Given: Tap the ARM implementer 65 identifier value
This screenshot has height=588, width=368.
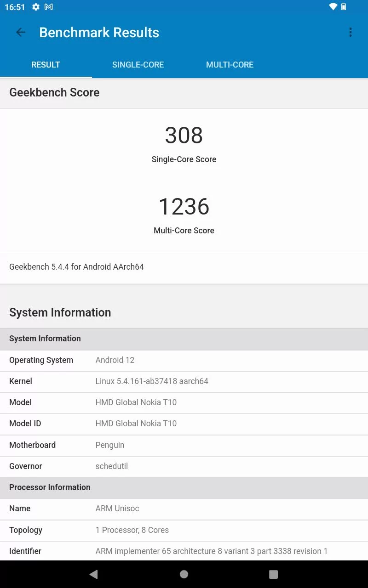Looking at the screenshot, I should pos(212,551).
